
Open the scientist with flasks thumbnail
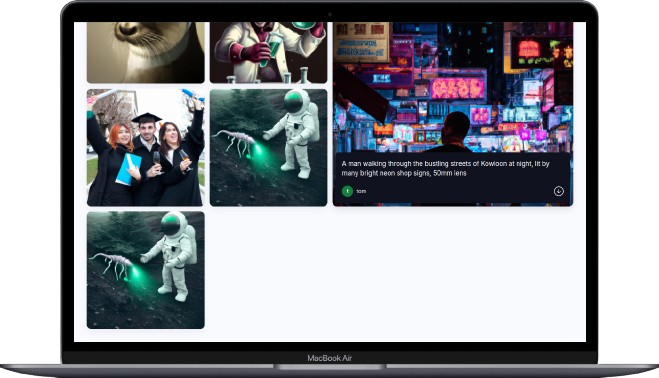[x=268, y=53]
